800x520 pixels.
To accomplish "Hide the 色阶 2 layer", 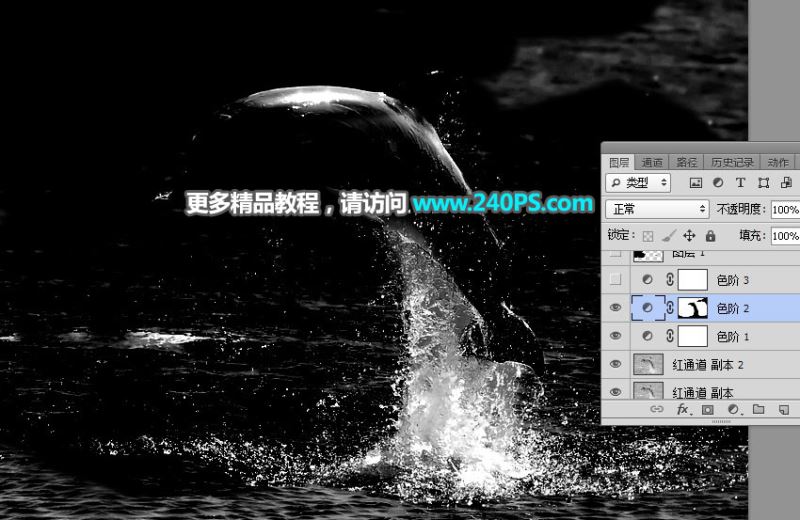I will pos(616,308).
